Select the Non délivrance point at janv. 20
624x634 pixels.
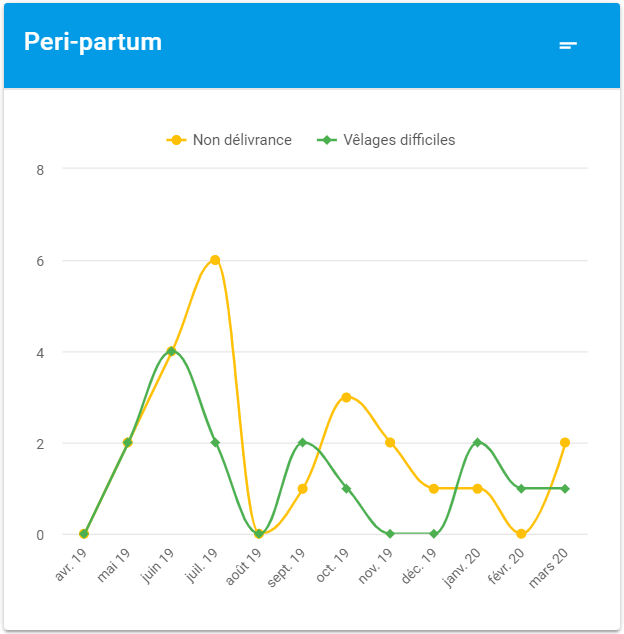click(x=478, y=489)
